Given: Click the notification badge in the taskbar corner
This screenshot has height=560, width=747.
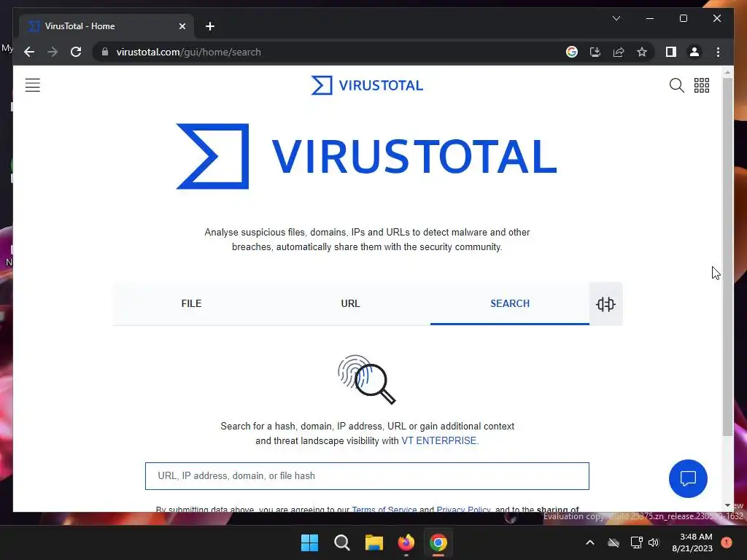Looking at the screenshot, I should coord(726,542).
